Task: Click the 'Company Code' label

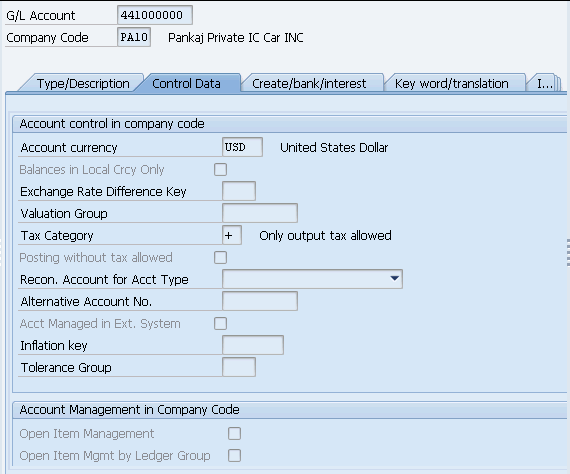Action: (x=47, y=37)
